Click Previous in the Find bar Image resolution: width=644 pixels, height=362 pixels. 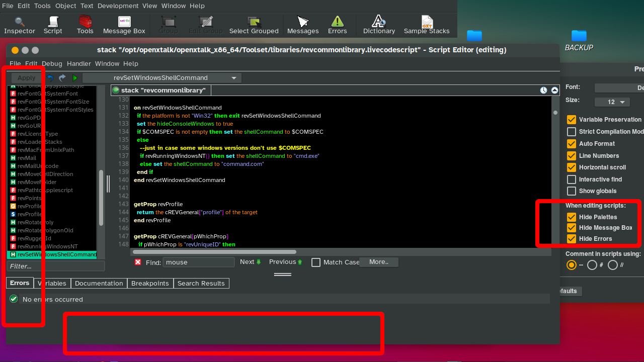tap(285, 262)
